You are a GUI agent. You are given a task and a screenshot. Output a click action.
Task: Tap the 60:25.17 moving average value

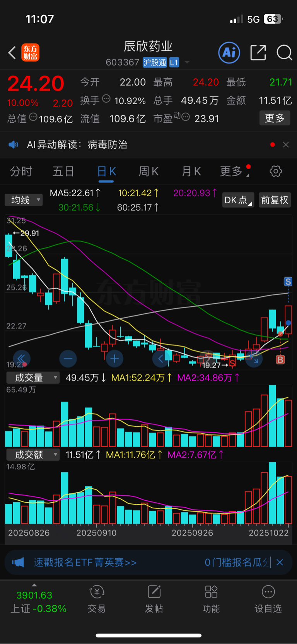pos(138,208)
